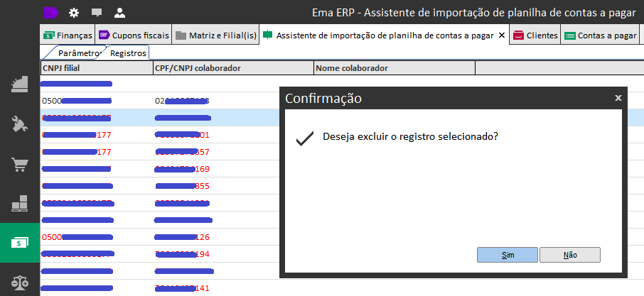
Task: Open the Matriz e Filial(is) tab
Action: click(x=216, y=35)
